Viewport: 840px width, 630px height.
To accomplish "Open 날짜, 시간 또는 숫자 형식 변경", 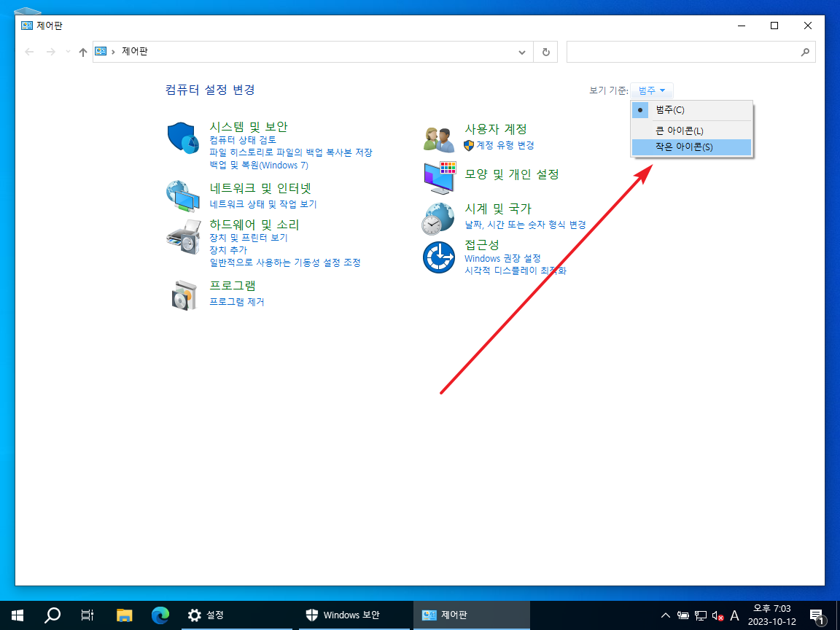I will (525, 225).
